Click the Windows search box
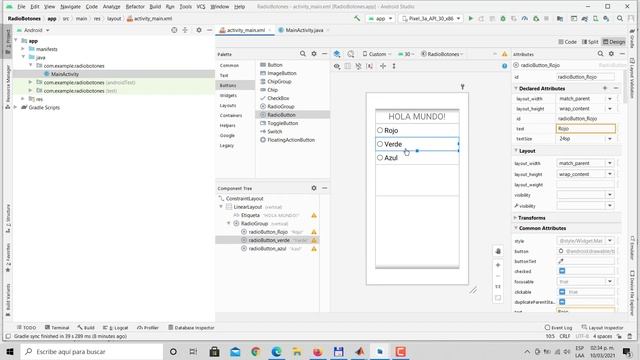640x360 pixels. click(x=92, y=351)
